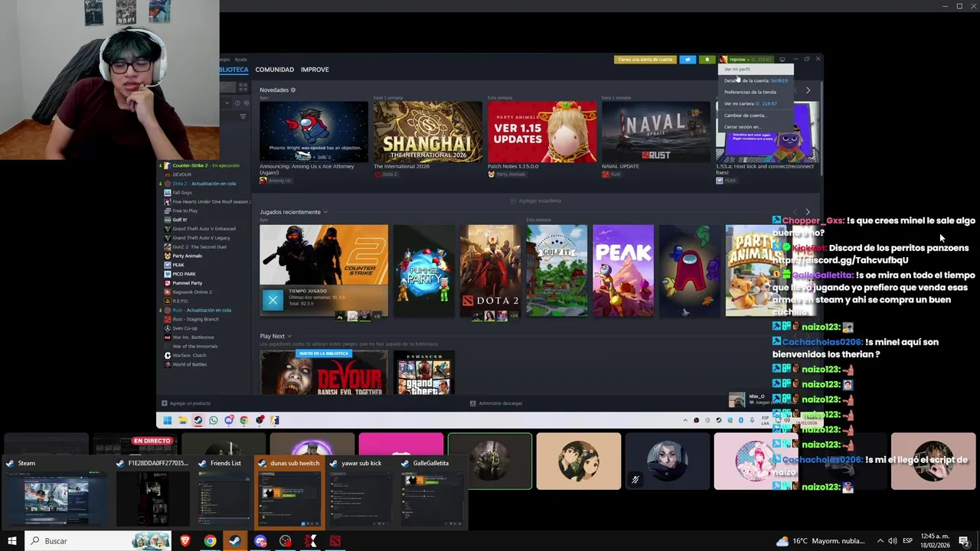Viewport: 980px width, 551px height.
Task: Open the Golf It recently played cover
Action: pos(557,270)
